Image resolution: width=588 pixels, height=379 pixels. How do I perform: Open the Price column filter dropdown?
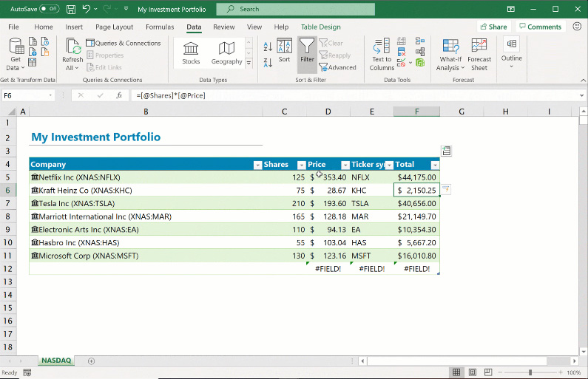[x=345, y=165]
